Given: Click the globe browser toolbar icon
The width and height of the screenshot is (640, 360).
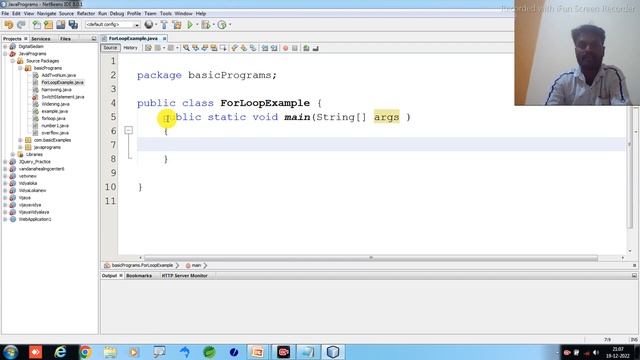Looking at the screenshot, I should [x=149, y=25].
